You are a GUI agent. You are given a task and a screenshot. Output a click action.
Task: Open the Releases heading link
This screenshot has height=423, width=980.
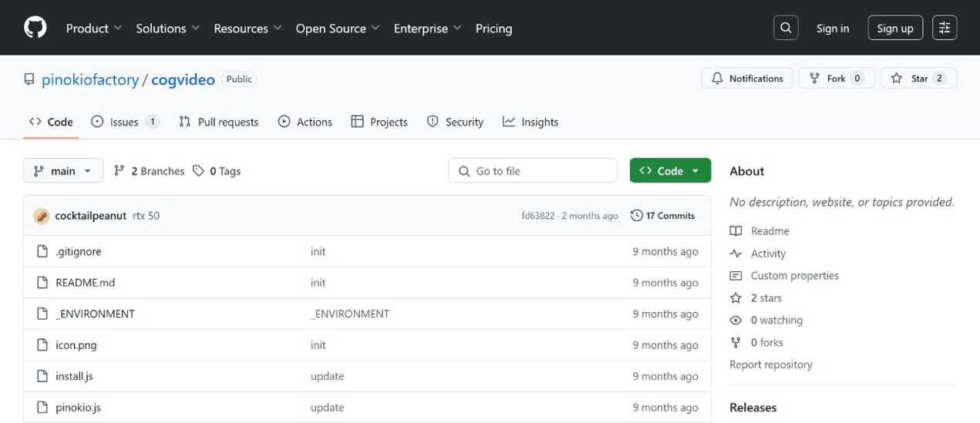click(753, 408)
